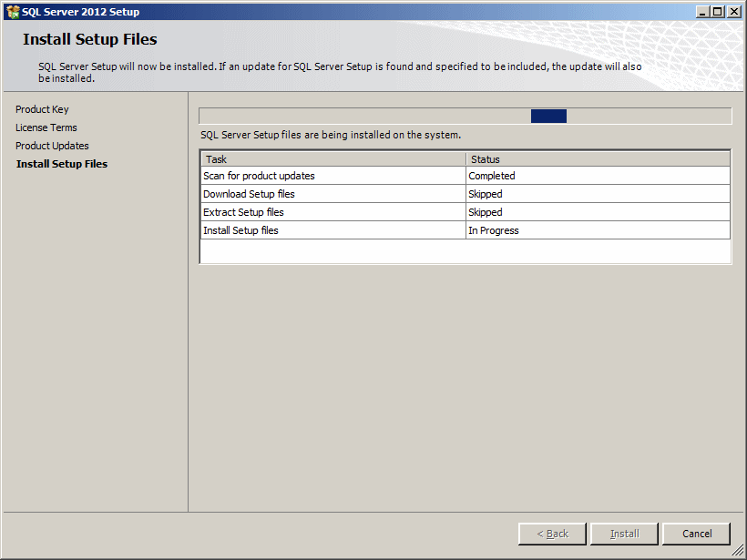The width and height of the screenshot is (747, 560).
Task: Minimize the SQL Server 2012 Setup window
Action: click(702, 12)
